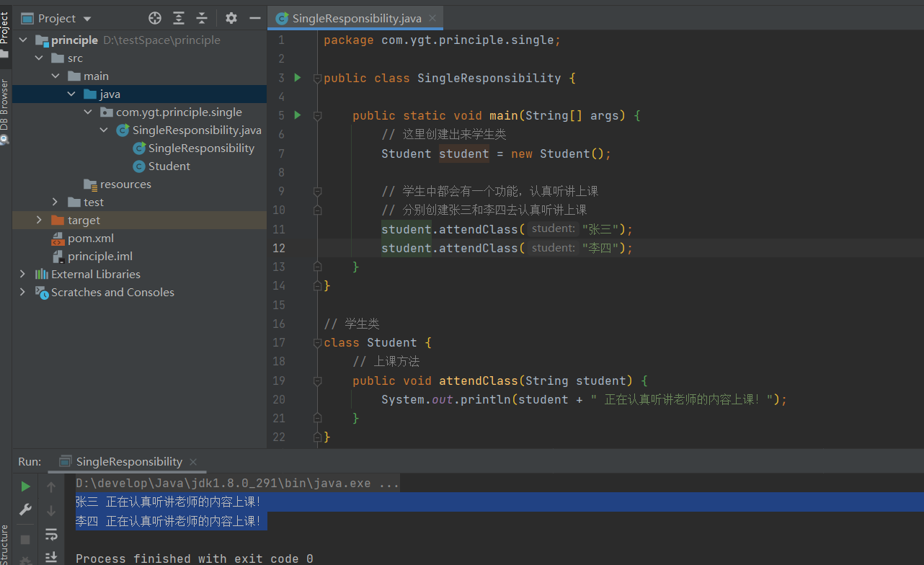Hide the Project panel with minus icon
This screenshot has height=565, width=924.
pyautogui.click(x=254, y=18)
